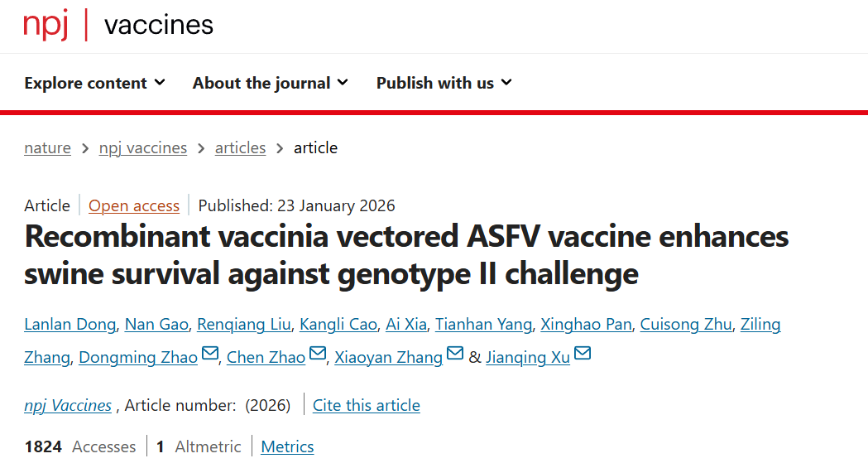
Task: Expand the Explore content menu
Action: click(x=94, y=83)
